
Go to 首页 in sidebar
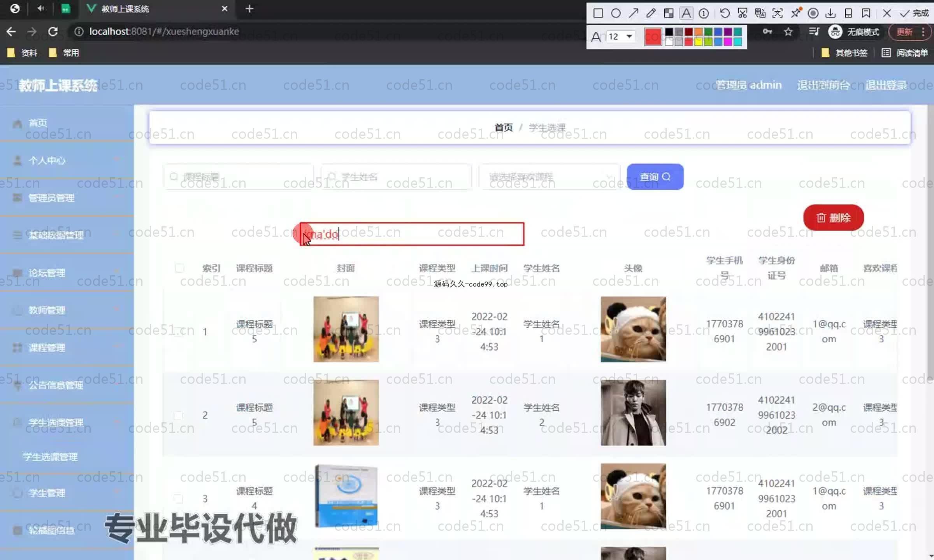click(67, 123)
